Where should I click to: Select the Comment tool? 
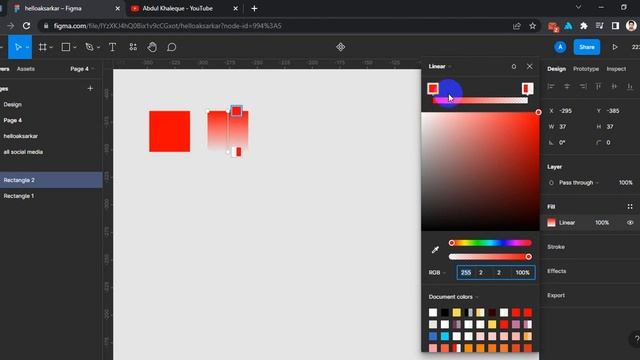click(172, 47)
